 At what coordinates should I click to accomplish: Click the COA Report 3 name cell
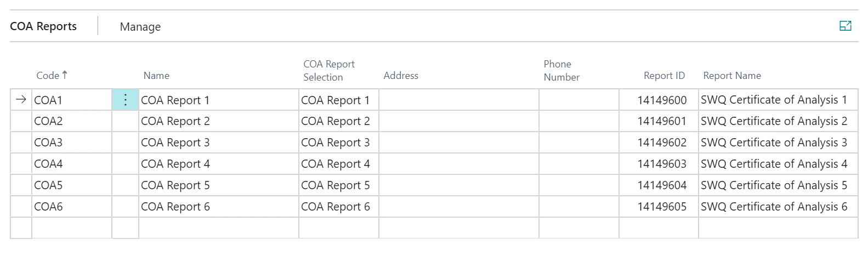(218, 143)
